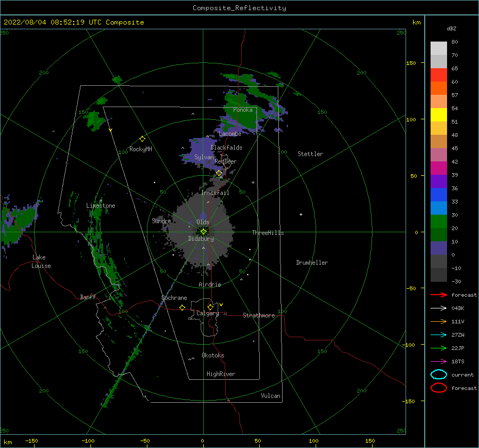Click the yellow radar site marker at Didsbury
The image size is (479, 448).
pos(203,232)
